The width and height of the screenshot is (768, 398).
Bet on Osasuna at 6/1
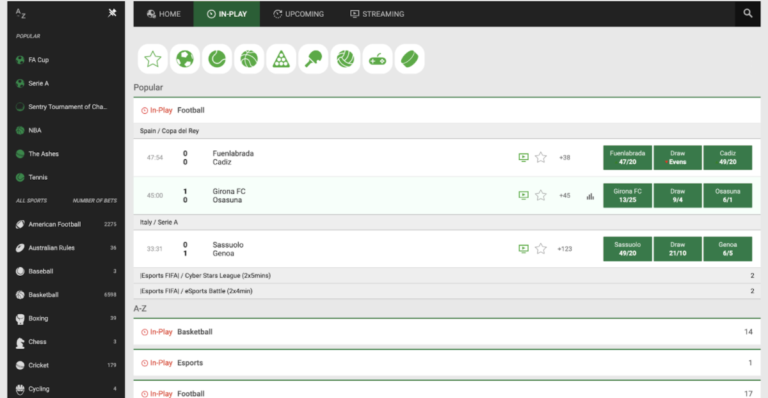[x=728, y=195]
